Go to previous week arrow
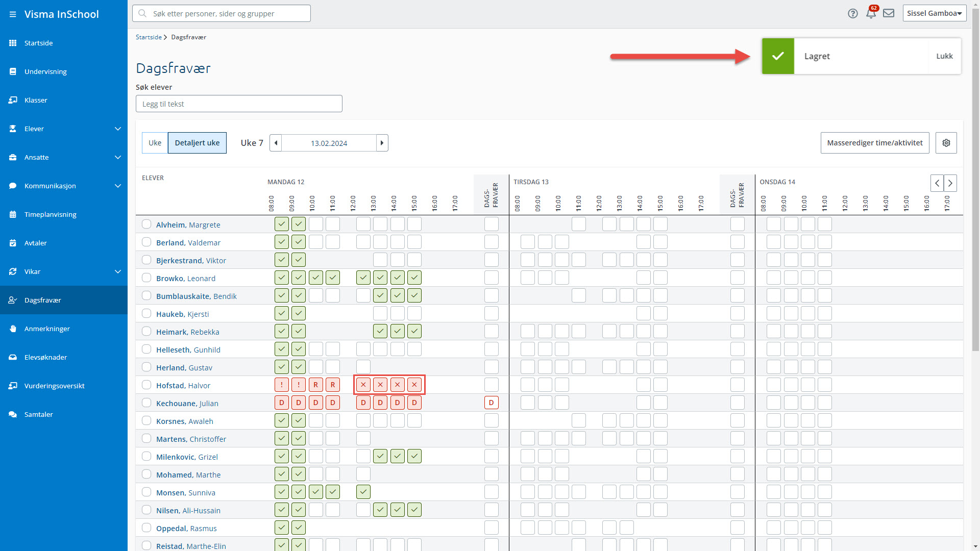The height and width of the screenshot is (551, 980). pyautogui.click(x=276, y=143)
